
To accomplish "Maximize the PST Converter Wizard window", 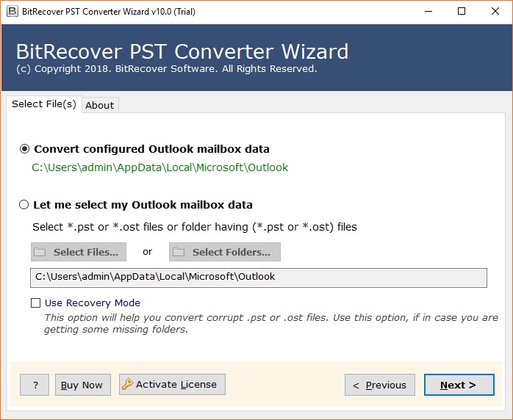I will pyautogui.click(x=461, y=12).
